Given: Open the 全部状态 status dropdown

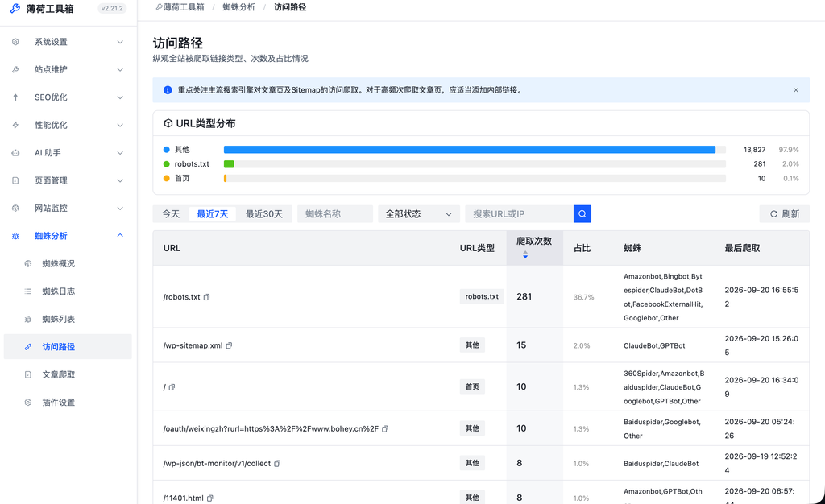Looking at the screenshot, I should (419, 214).
